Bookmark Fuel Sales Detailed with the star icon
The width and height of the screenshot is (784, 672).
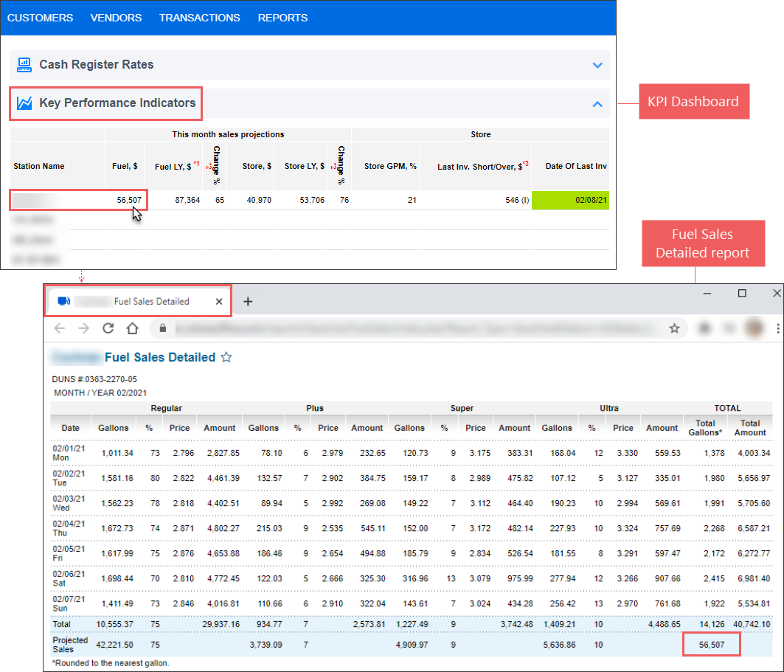(x=226, y=358)
